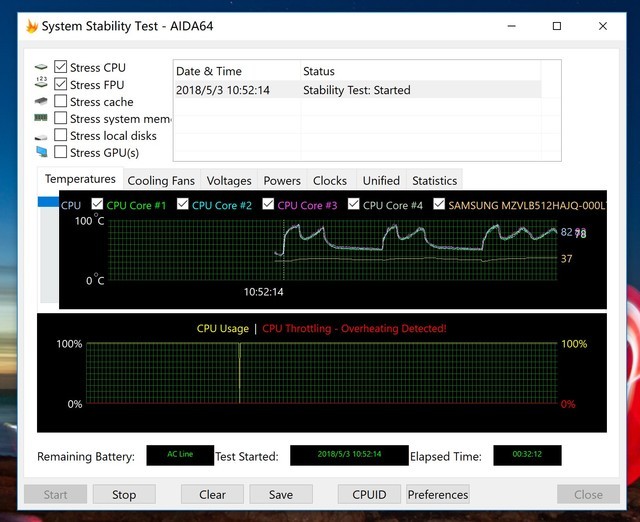
Task: Enable the Stress GPU(s) checkbox
Action: 60,152
